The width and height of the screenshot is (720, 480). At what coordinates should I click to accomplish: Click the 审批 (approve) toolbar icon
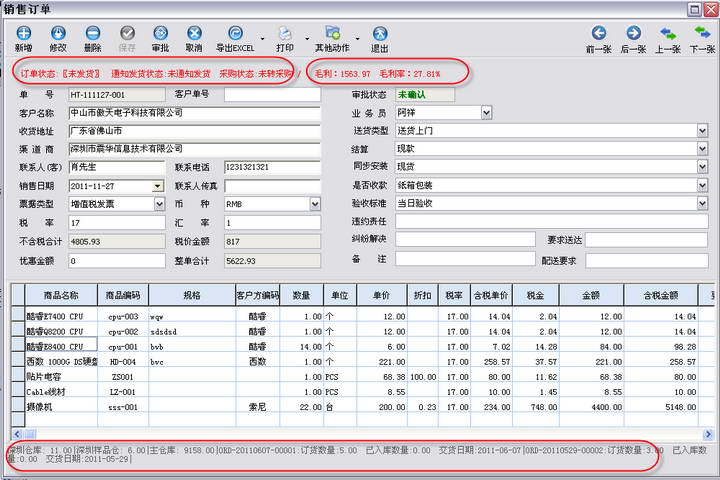[x=160, y=33]
